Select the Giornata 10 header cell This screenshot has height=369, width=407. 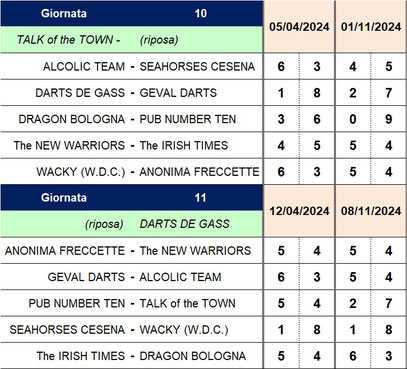tap(132, 13)
